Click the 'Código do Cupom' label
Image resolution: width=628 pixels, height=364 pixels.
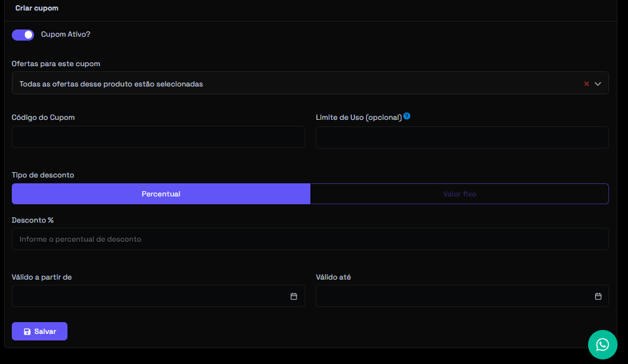pyautogui.click(x=43, y=117)
